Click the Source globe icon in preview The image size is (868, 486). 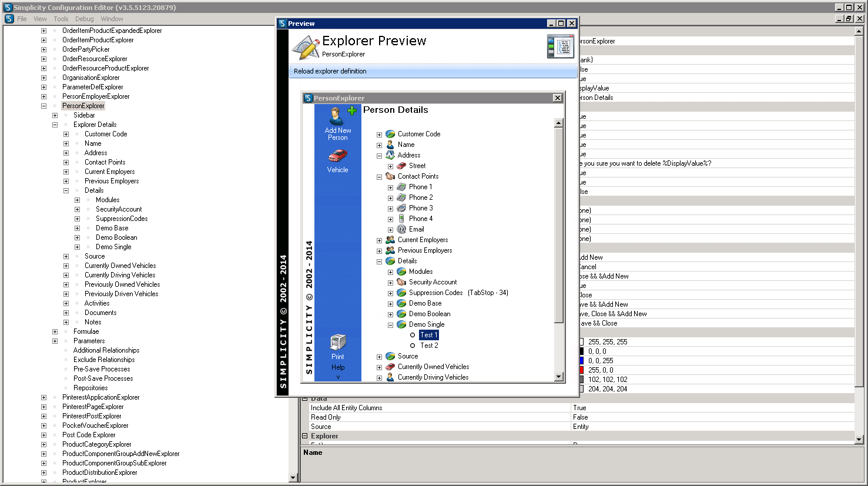click(x=390, y=356)
